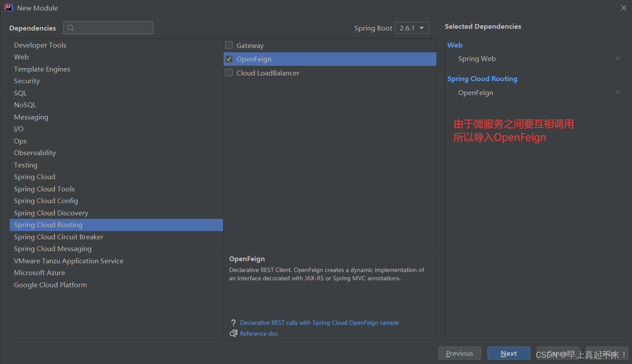
Task: Select Spring Cloud Discovery category
Action: pyautogui.click(x=116, y=213)
